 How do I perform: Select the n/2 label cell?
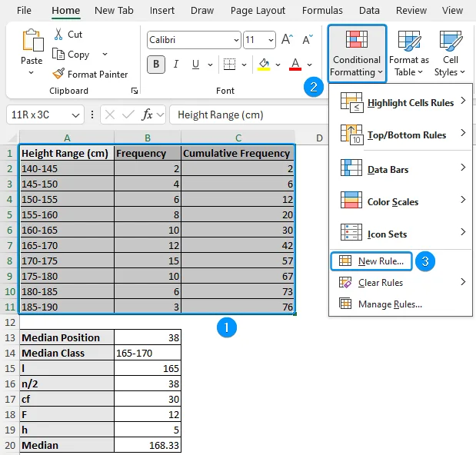(x=67, y=384)
